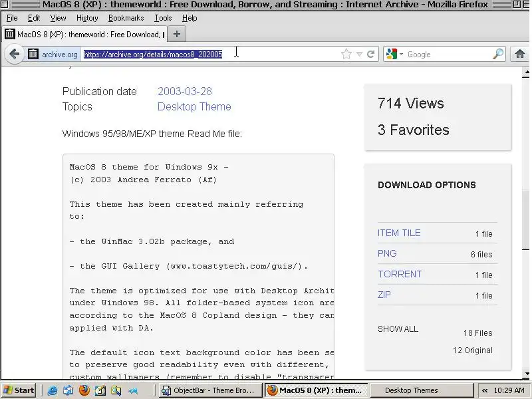This screenshot has height=399, width=532.
Task: Click the 'Windows 95/98/ME/XP theme Read Me file' text
Action: [x=152, y=134]
